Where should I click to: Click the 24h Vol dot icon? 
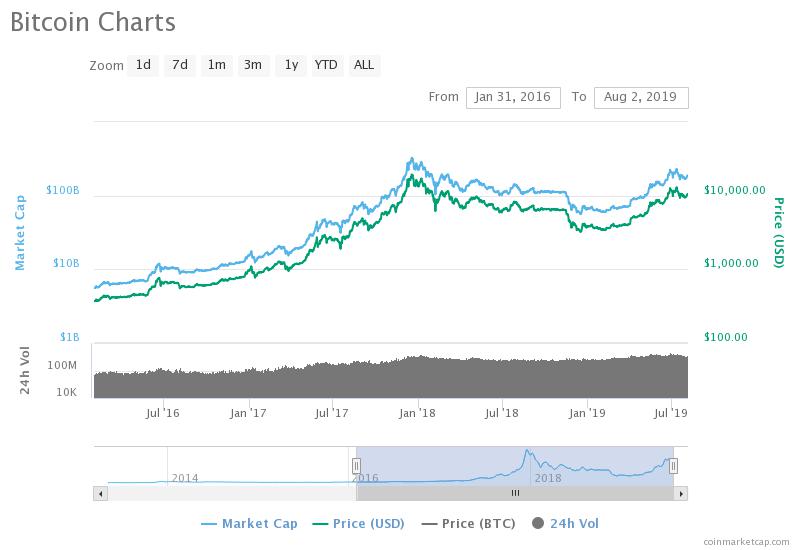[538, 523]
